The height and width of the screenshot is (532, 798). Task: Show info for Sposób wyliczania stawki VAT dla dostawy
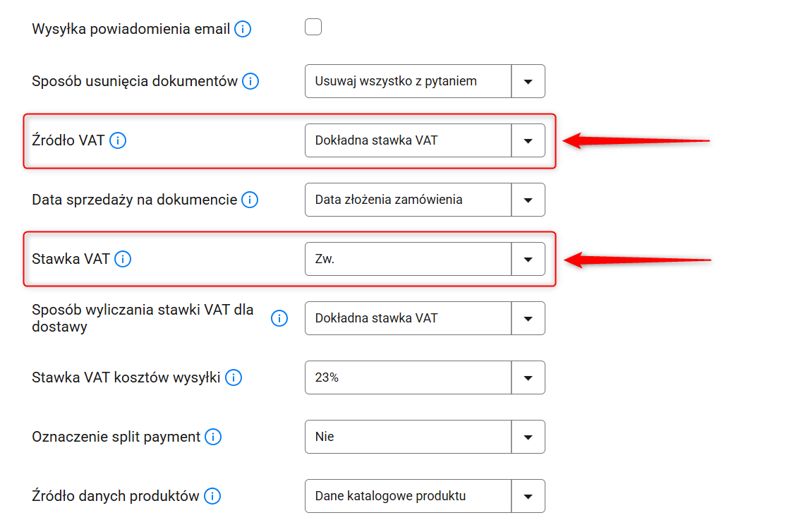[x=279, y=318]
